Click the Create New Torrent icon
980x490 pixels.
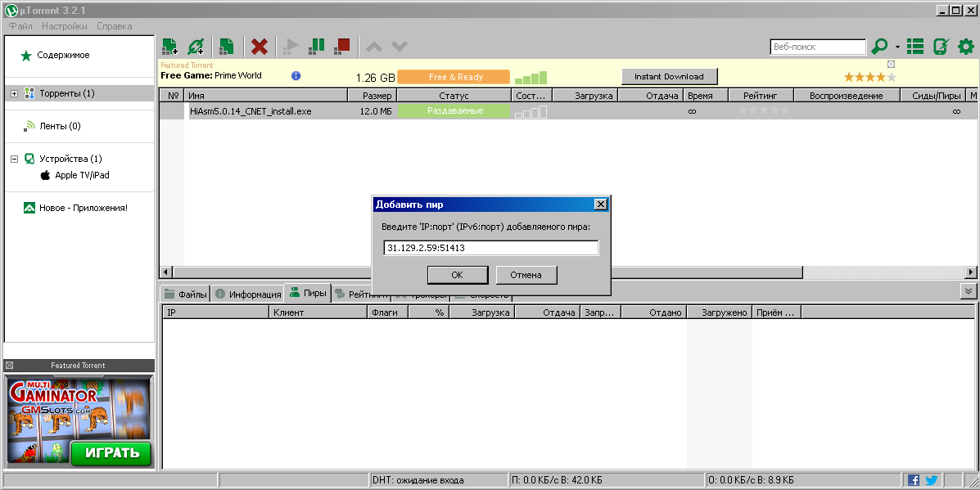226,47
